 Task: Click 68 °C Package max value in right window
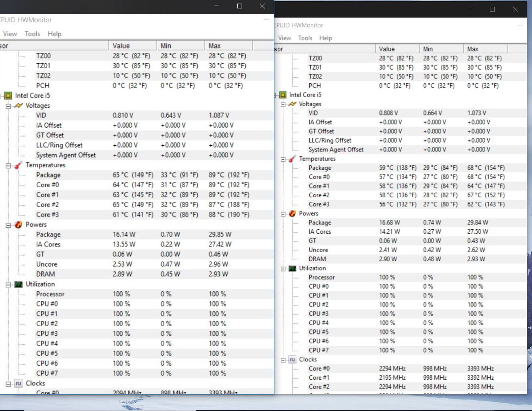tap(486, 168)
